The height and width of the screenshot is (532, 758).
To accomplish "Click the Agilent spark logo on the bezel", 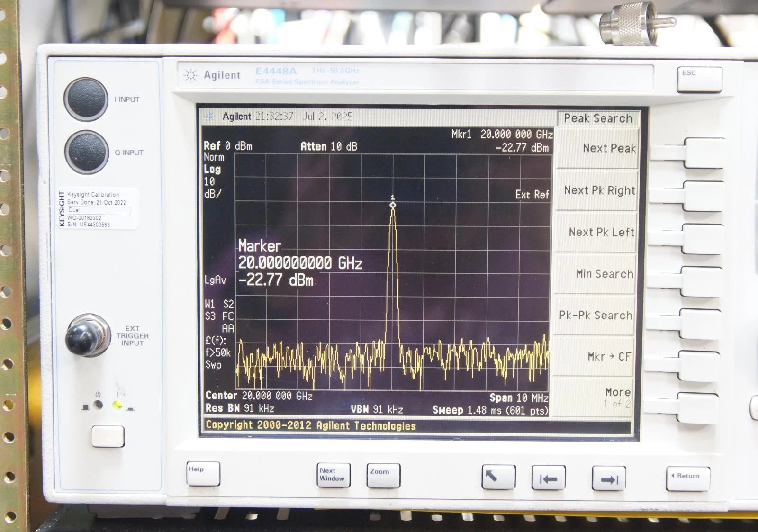I will coord(190,75).
